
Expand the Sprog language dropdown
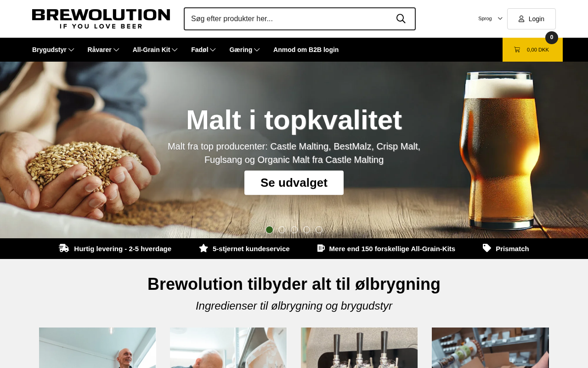coord(490,18)
